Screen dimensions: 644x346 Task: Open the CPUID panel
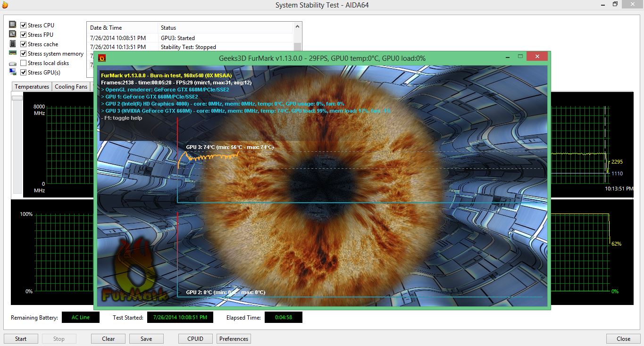coord(195,338)
